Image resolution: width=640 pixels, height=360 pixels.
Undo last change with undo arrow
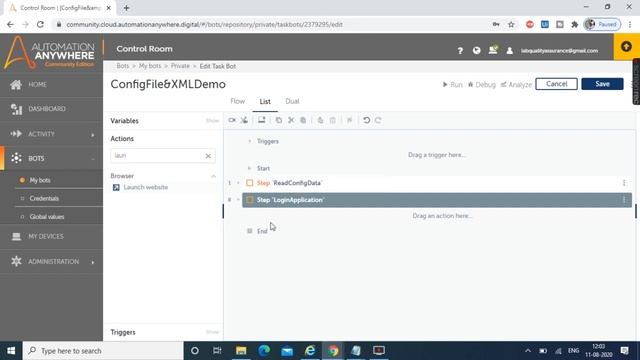click(x=366, y=120)
